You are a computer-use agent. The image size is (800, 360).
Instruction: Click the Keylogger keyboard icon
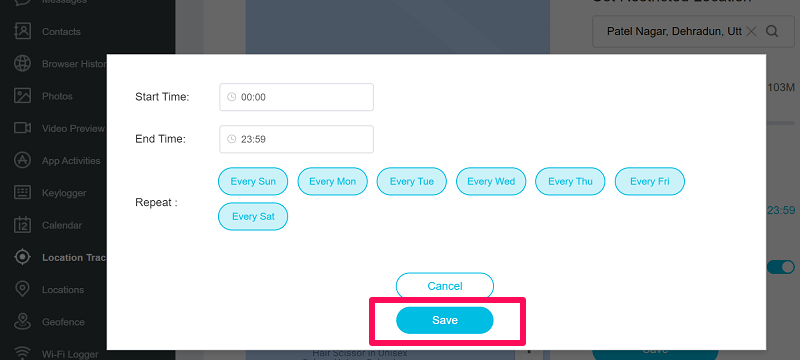[22, 193]
